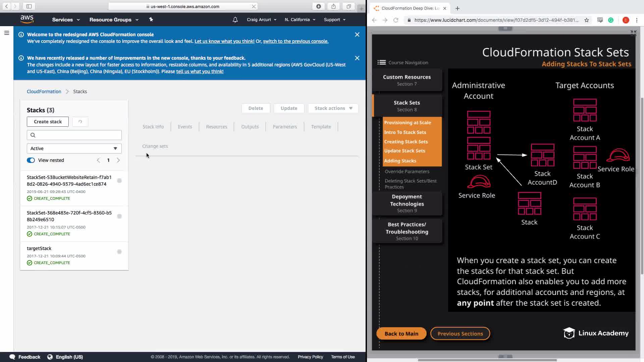
Task: Click the Safari share icon
Action: 333,6
